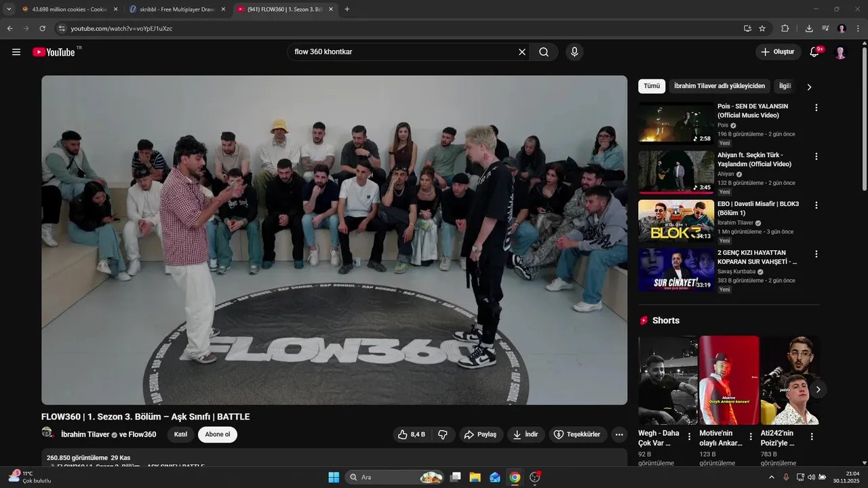Open options for Ati242'nin short

coord(812,436)
